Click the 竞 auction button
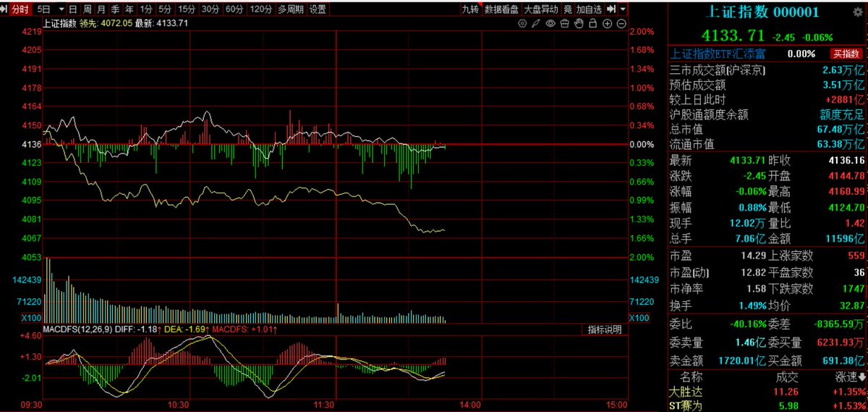Screen dimensions: 868x412 tap(567, 9)
